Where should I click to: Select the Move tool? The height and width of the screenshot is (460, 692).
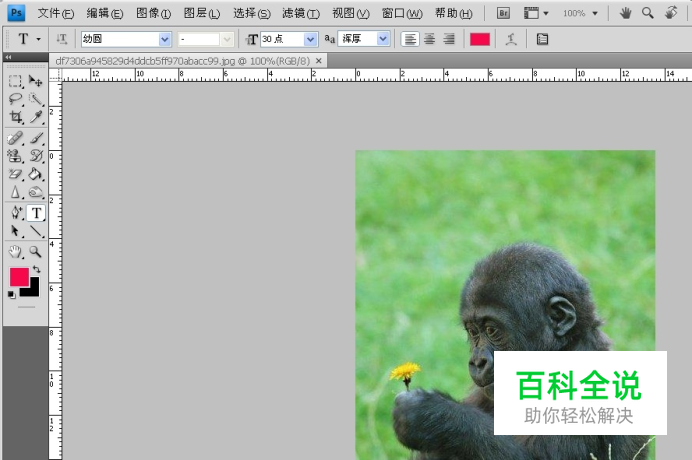36,81
